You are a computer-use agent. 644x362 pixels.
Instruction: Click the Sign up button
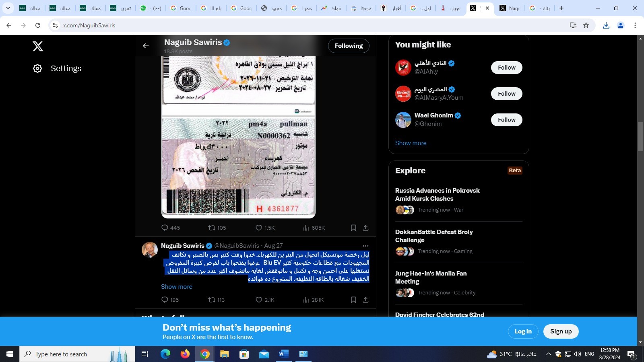point(561,331)
